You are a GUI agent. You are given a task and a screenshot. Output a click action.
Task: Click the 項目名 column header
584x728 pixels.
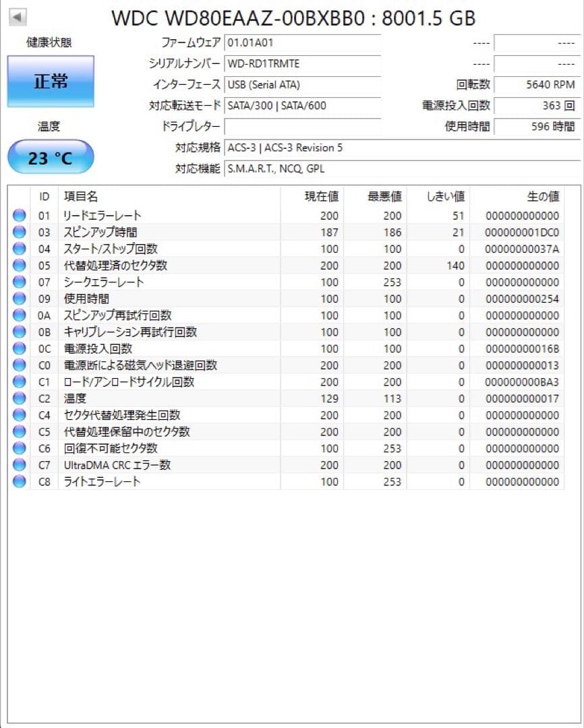point(169,196)
